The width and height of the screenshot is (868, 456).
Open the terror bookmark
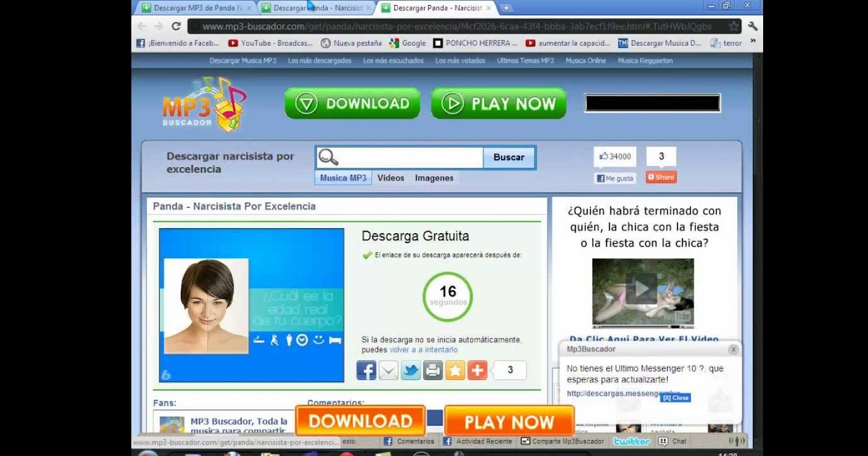(x=726, y=43)
